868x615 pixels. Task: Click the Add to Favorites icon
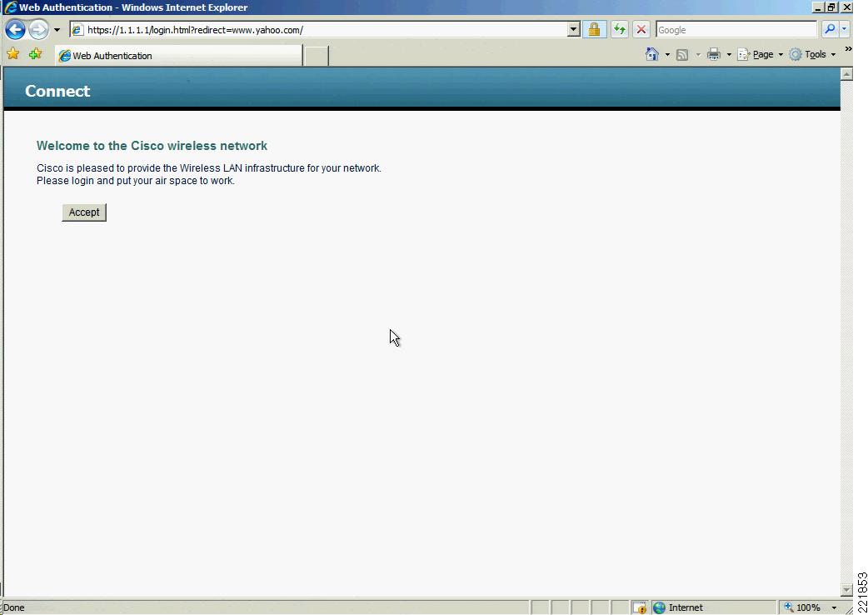pyautogui.click(x=36, y=53)
